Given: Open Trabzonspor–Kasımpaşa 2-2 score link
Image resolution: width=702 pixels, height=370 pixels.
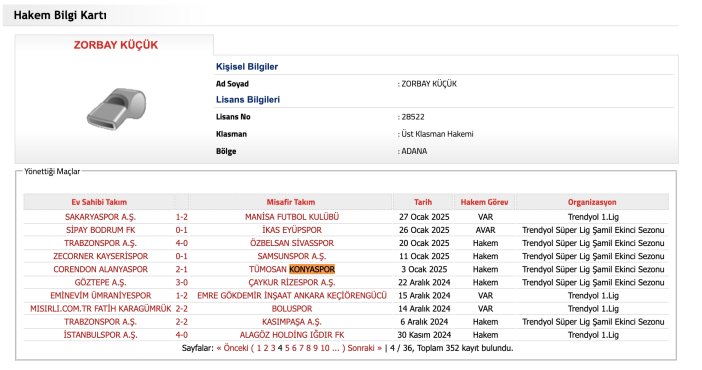Looking at the screenshot, I should [181, 322].
